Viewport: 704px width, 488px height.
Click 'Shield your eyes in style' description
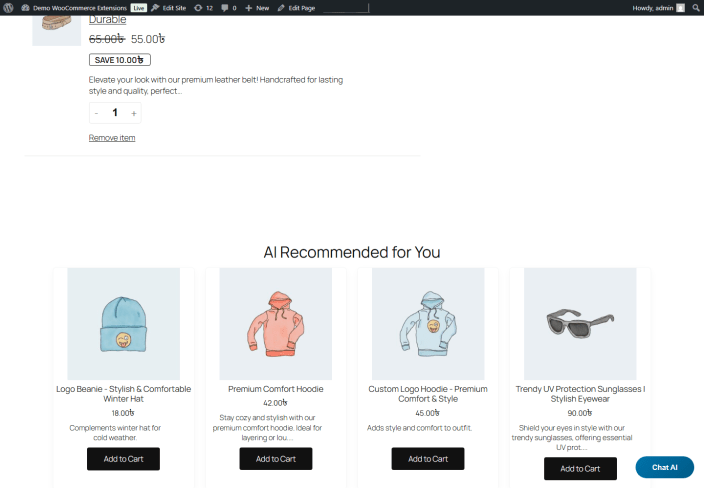point(572,438)
